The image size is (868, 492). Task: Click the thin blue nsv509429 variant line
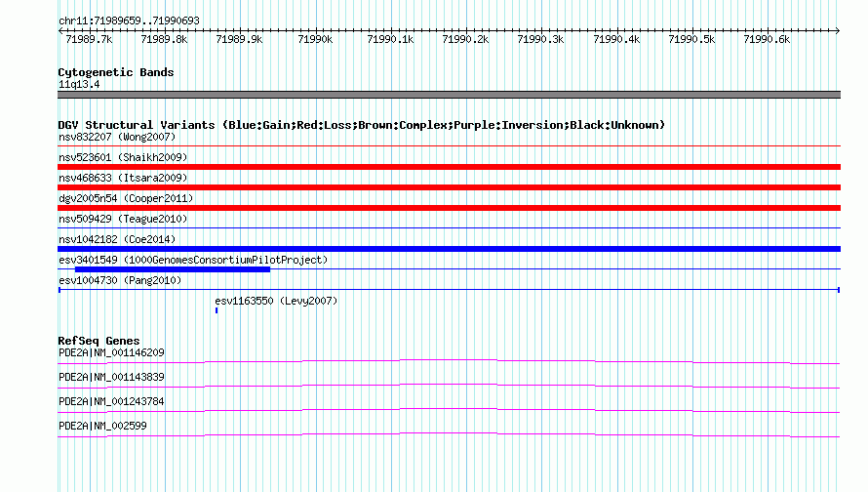(x=449, y=228)
